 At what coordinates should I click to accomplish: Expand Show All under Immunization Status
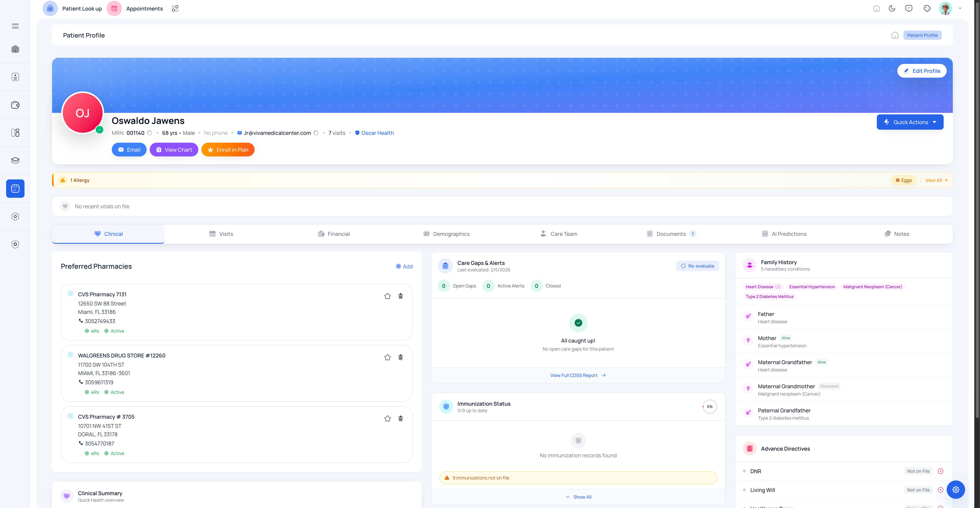[x=578, y=497]
